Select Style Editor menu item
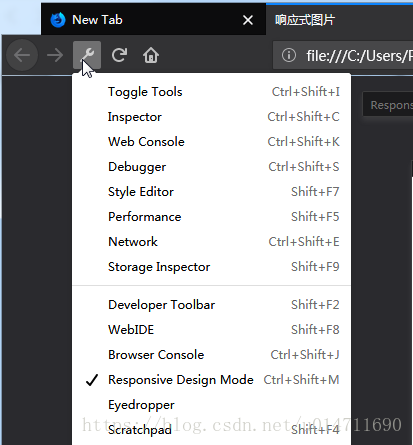The image size is (413, 445). click(212, 192)
